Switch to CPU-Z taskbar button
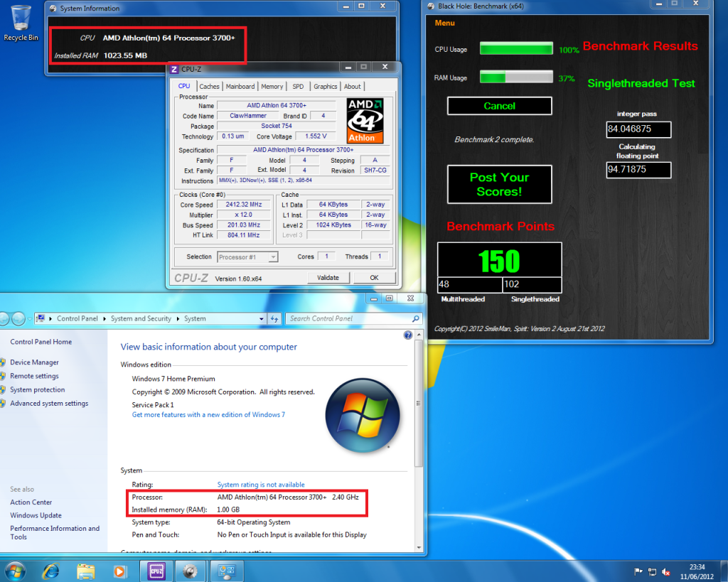The height and width of the screenshot is (582, 728). coord(156,571)
